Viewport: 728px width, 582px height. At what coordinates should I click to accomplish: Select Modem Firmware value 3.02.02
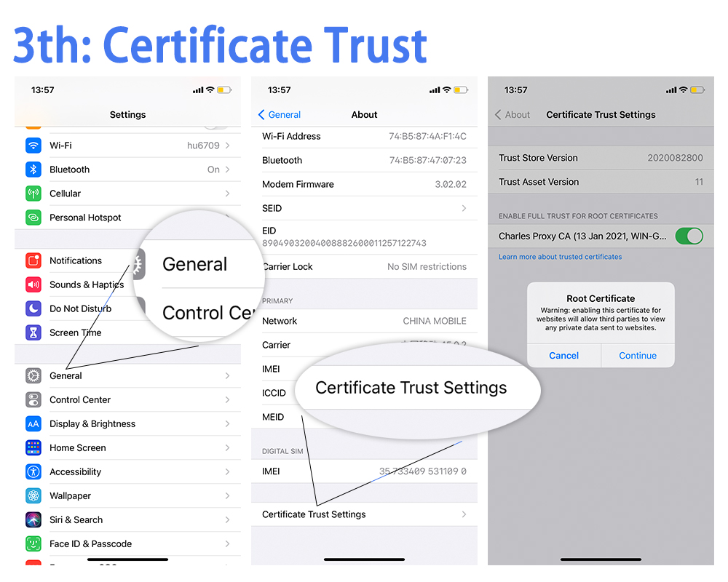pos(451,184)
